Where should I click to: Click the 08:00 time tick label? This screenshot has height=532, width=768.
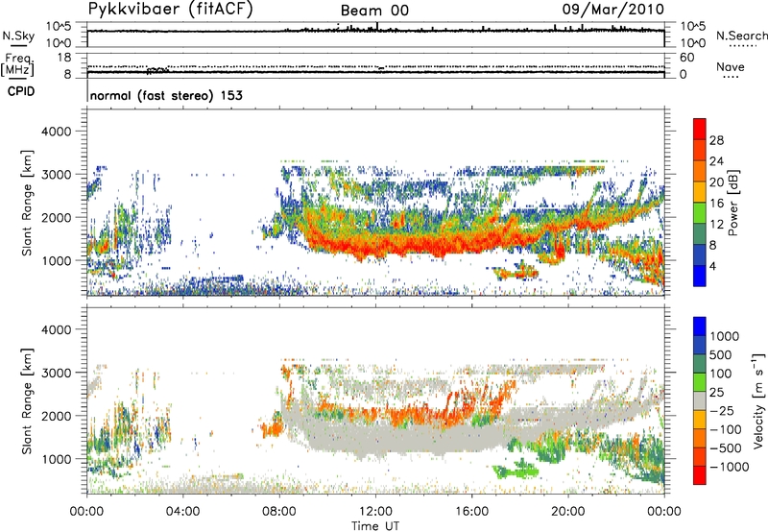(x=278, y=512)
